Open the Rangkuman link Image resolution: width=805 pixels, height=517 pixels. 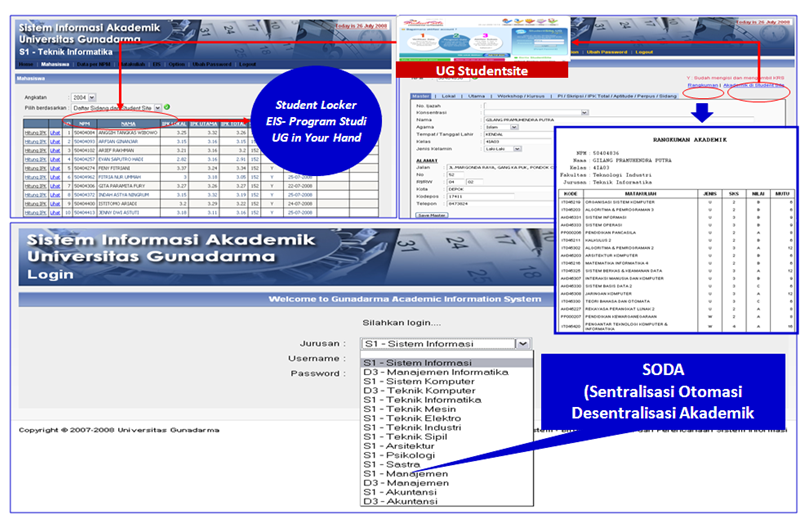tap(703, 85)
